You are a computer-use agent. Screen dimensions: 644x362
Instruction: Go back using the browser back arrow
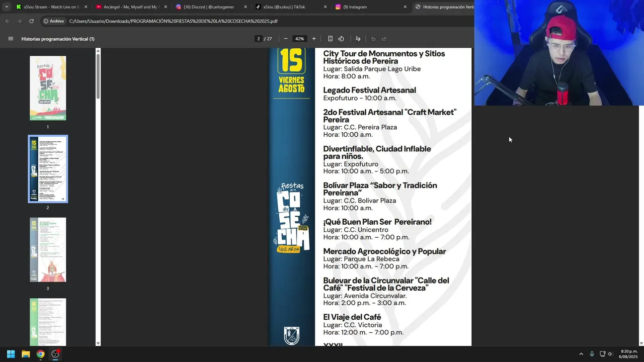(7, 21)
